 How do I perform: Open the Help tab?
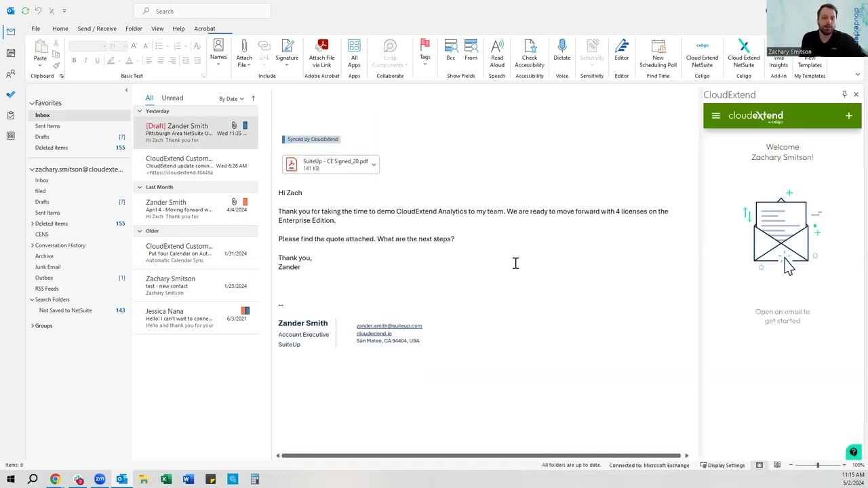(x=178, y=28)
